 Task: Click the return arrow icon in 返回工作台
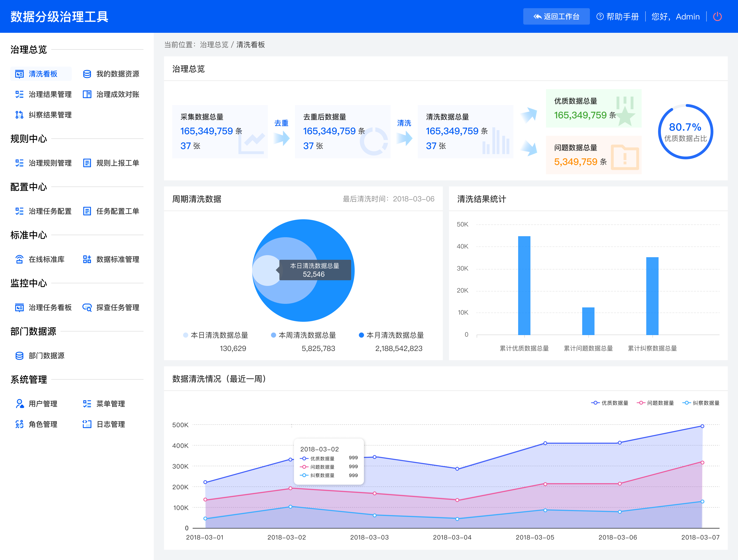coord(537,17)
